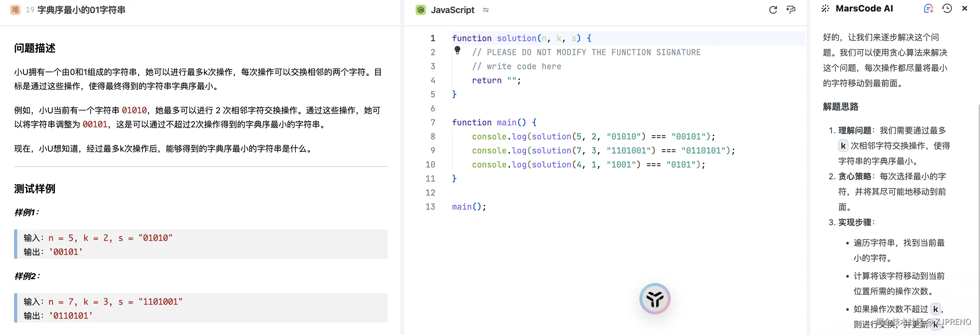Click the 难 difficulty badge
The height and width of the screenshot is (335, 980).
(15, 10)
